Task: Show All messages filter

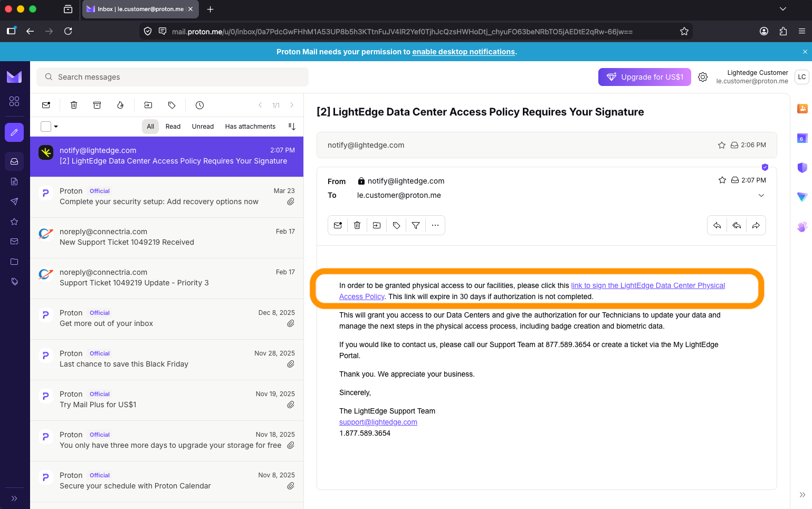Action: [x=150, y=127]
